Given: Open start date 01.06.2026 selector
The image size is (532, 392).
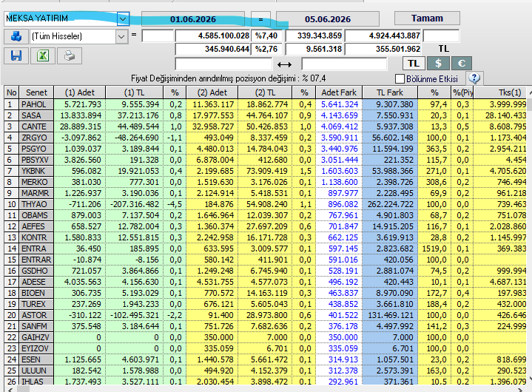Looking at the screenshot, I should point(192,19).
